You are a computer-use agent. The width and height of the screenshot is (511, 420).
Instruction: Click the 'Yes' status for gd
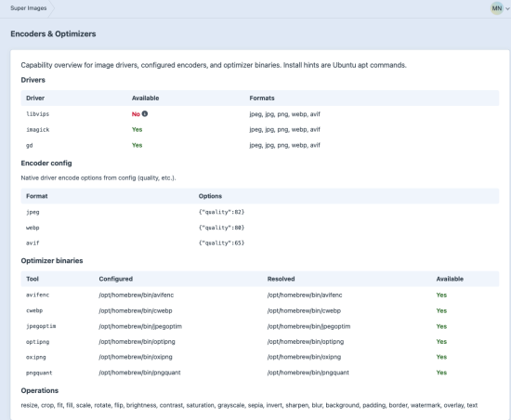(137, 145)
